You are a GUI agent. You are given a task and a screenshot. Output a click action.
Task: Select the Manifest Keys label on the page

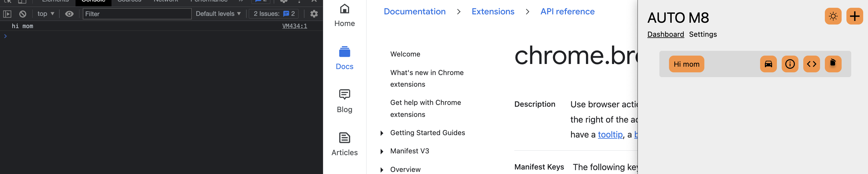pyautogui.click(x=539, y=167)
